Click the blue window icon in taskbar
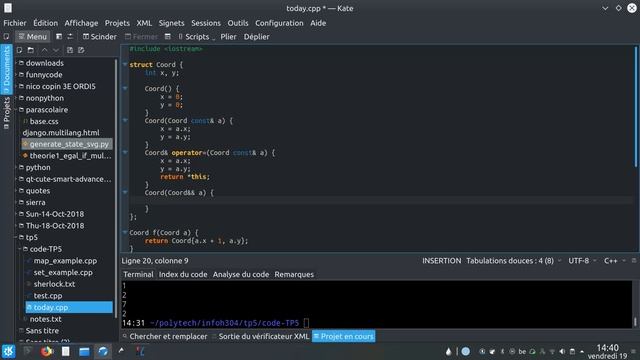640x360 pixels. (x=84, y=351)
